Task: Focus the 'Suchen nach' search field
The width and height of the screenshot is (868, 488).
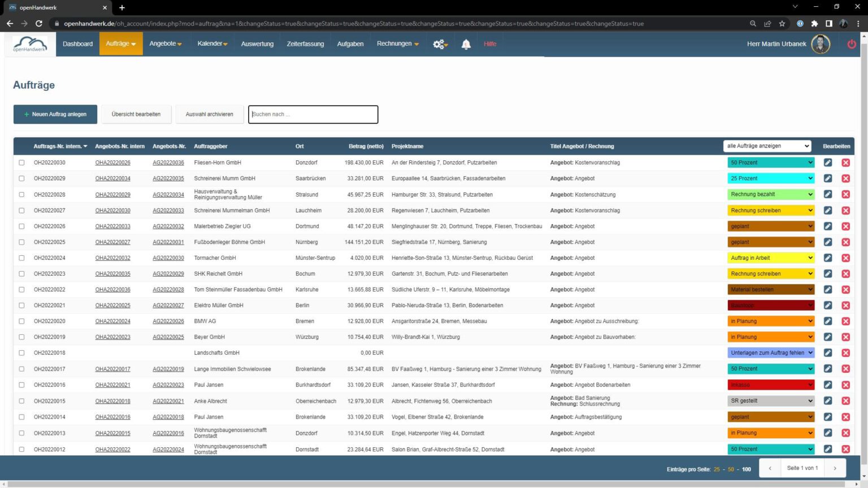Action: [x=313, y=114]
